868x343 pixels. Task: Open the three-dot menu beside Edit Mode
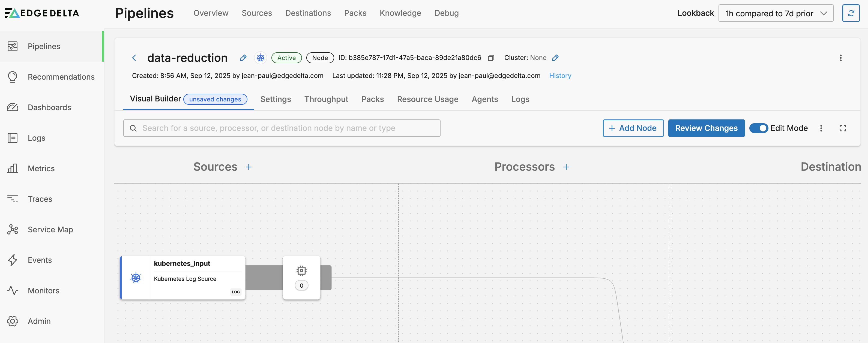point(821,128)
